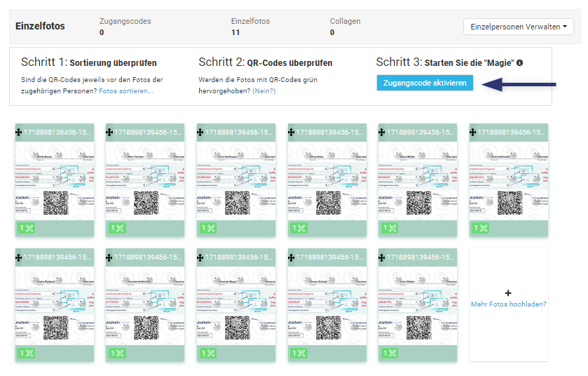
Task: Open Nina Fischer's QR card thumbnail
Action: click(145, 181)
